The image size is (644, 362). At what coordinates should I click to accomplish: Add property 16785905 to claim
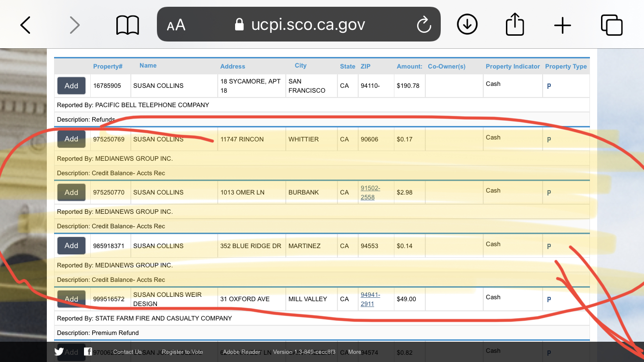click(x=71, y=85)
